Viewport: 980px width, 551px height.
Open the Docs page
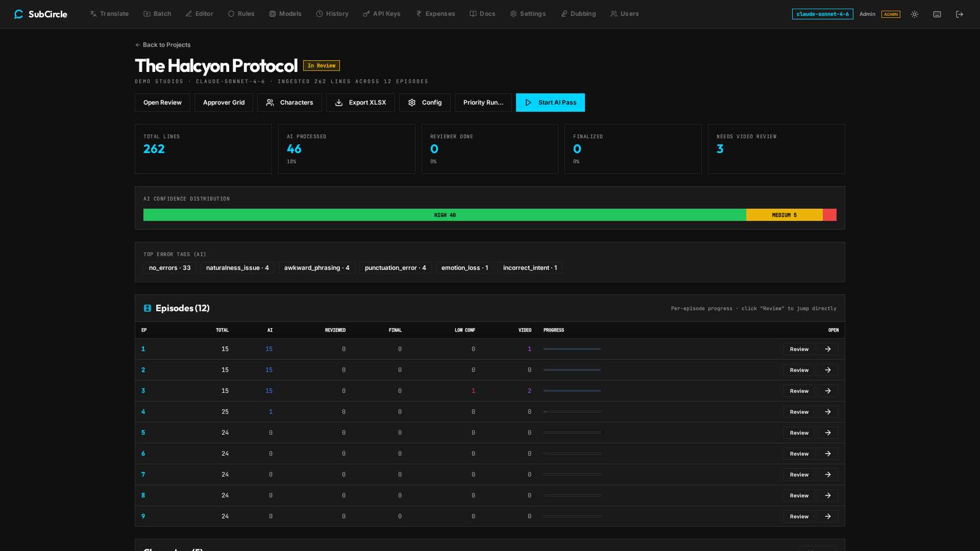coord(482,14)
